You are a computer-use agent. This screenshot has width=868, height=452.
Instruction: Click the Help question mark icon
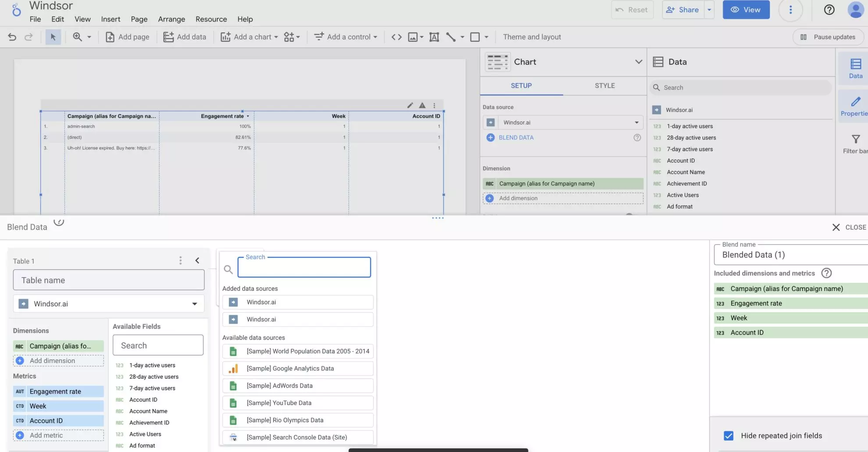click(829, 10)
